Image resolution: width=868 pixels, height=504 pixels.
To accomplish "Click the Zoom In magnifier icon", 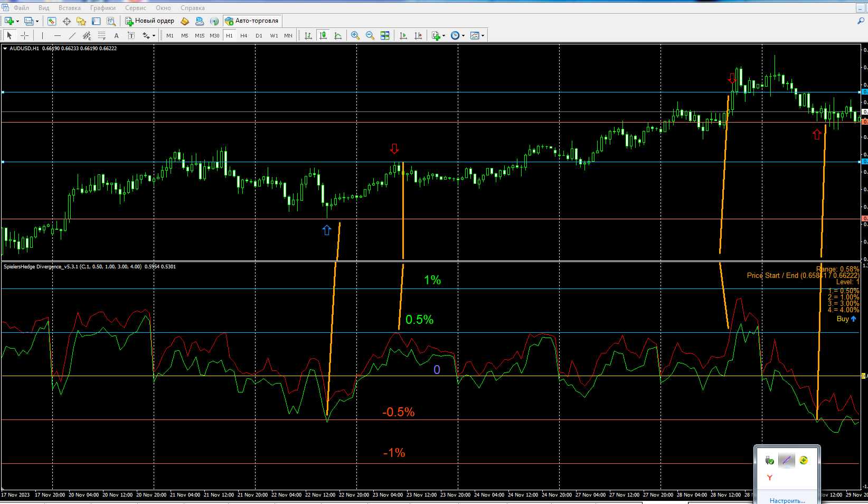I will point(355,35).
